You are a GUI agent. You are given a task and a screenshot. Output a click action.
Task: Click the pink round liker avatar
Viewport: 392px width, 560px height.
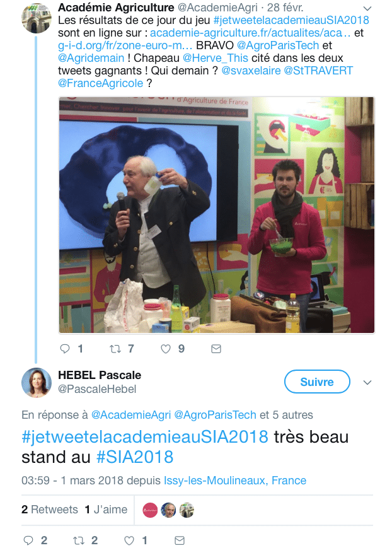point(150,510)
